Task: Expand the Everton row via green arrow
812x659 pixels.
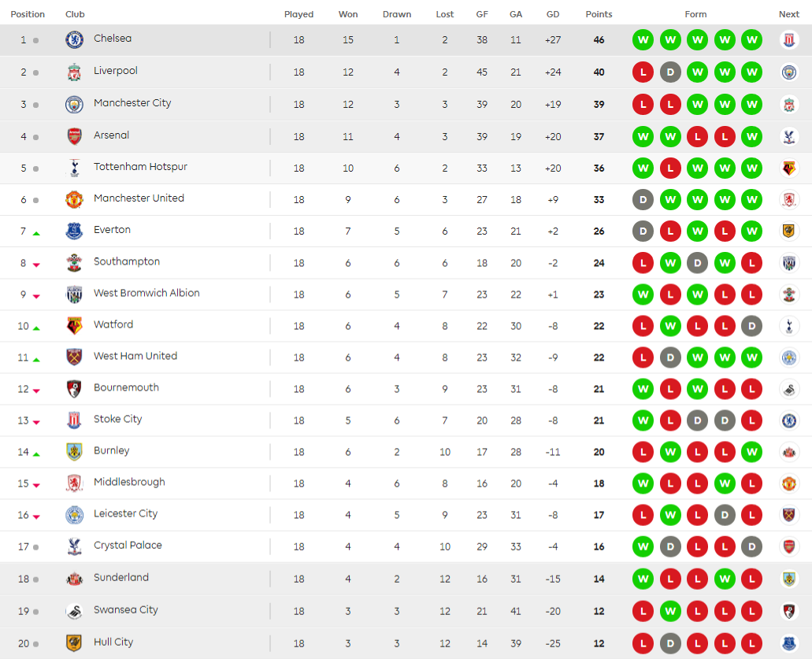Action: point(36,232)
